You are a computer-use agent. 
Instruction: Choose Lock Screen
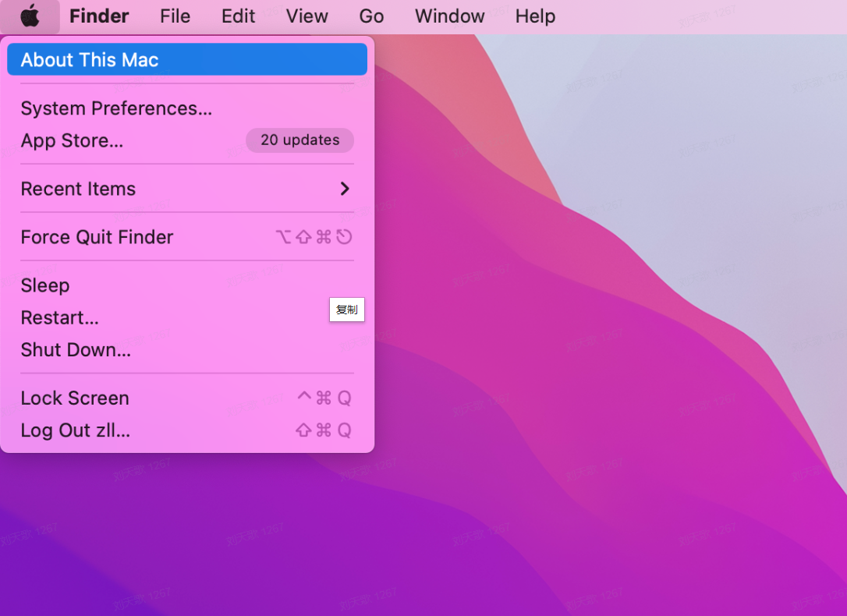click(187, 398)
